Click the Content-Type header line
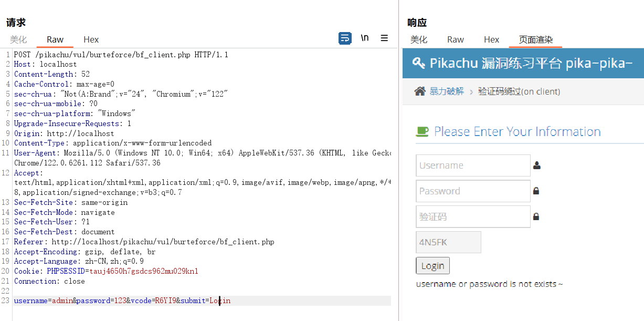 tap(113, 143)
